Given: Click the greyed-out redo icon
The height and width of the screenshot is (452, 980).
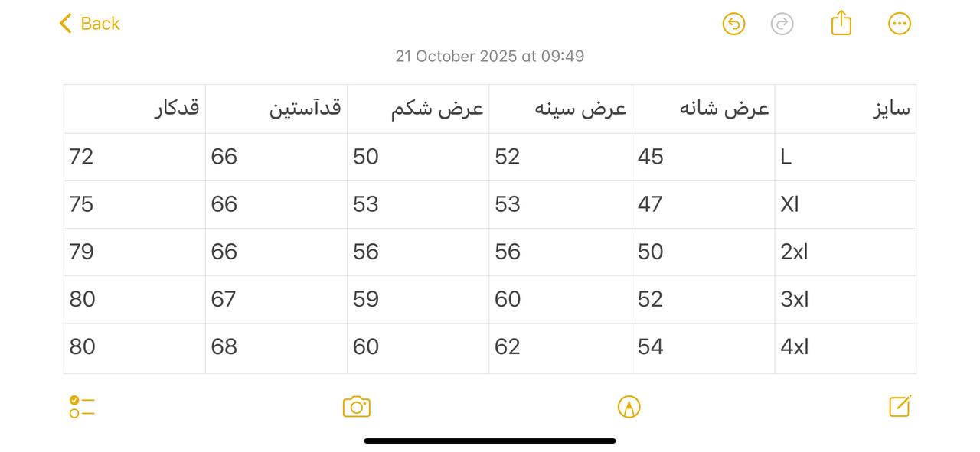Looking at the screenshot, I should pos(782,24).
